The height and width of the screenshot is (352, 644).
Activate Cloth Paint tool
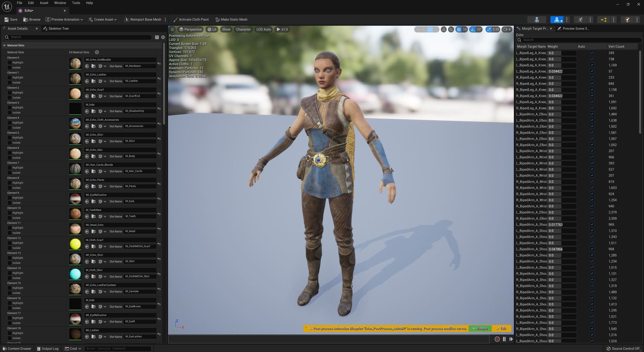pos(191,19)
